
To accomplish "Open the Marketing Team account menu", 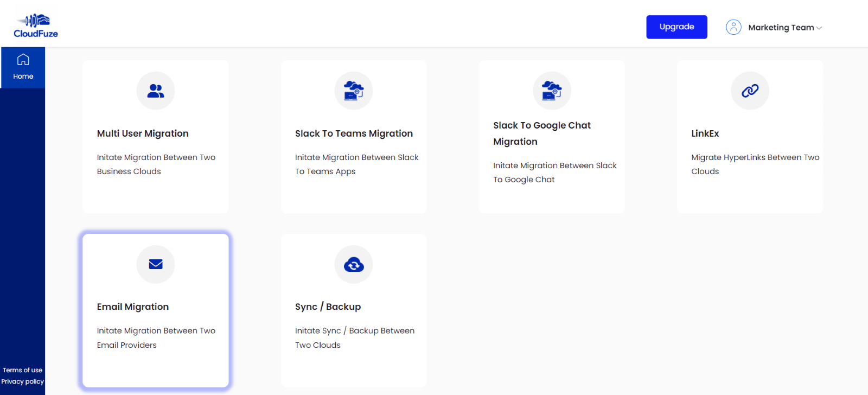I will 781,28.
